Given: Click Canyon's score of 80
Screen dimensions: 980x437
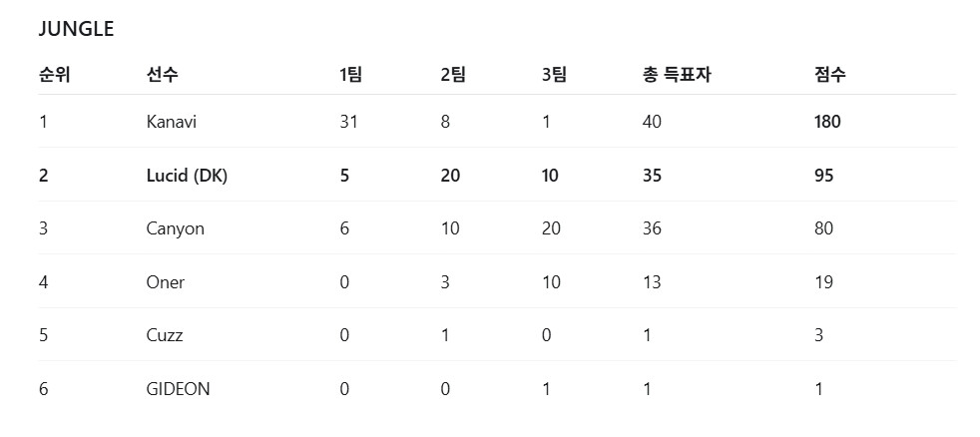Looking at the screenshot, I should click(x=823, y=228).
